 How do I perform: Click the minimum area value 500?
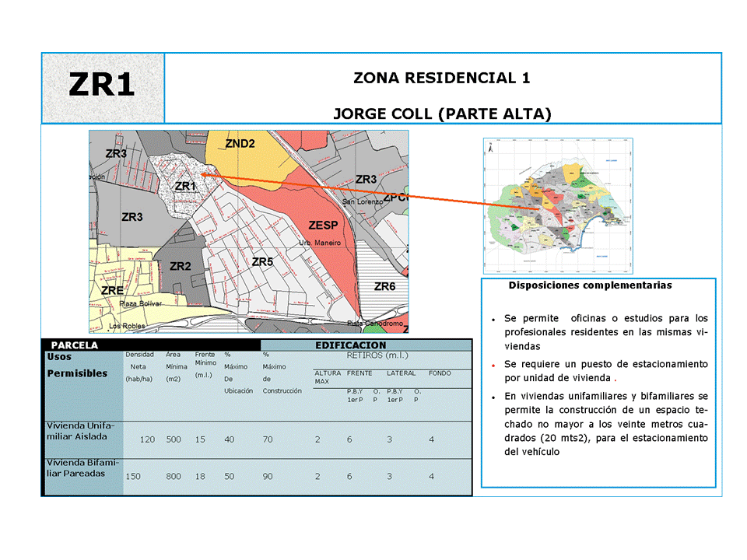(x=174, y=439)
